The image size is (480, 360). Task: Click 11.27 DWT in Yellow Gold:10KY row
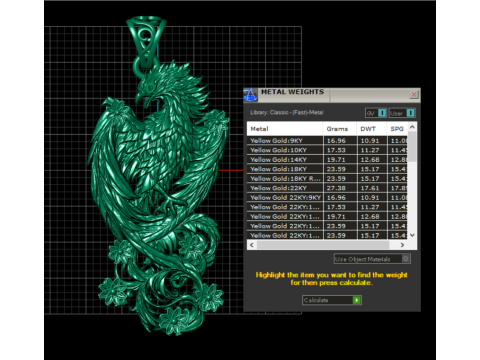(370, 150)
